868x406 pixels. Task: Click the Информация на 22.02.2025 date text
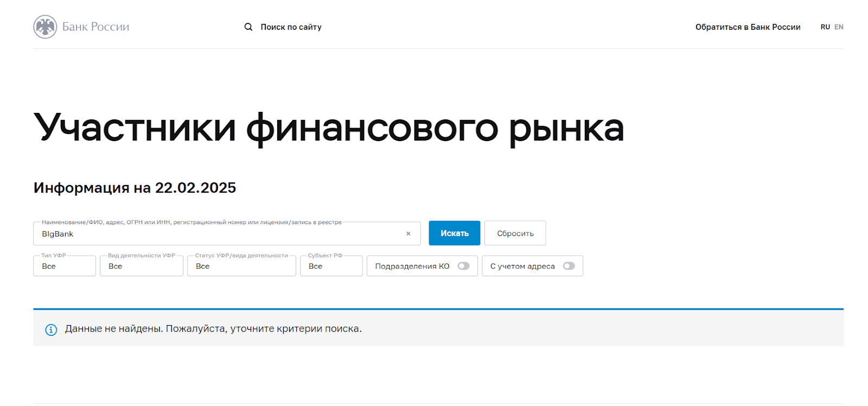point(135,188)
